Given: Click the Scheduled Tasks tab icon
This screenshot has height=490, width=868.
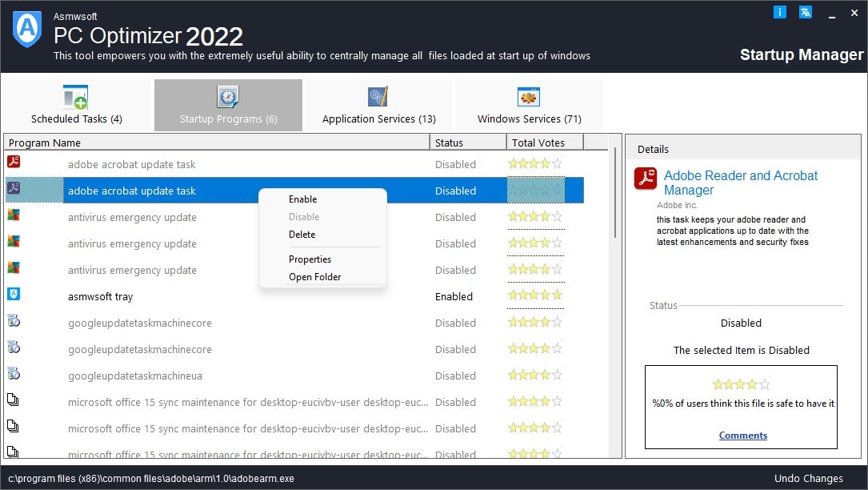Looking at the screenshot, I should click(76, 97).
